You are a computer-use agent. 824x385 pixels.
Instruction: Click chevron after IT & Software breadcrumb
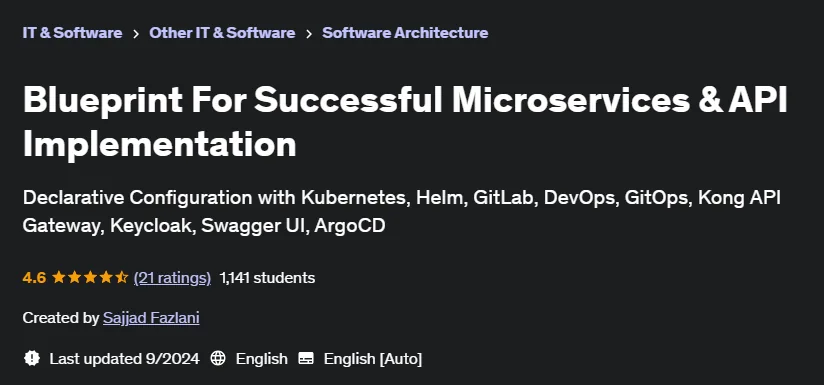click(x=136, y=34)
